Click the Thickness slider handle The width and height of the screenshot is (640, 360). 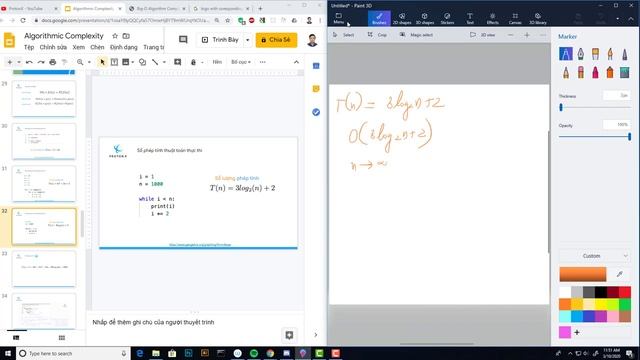(x=561, y=107)
